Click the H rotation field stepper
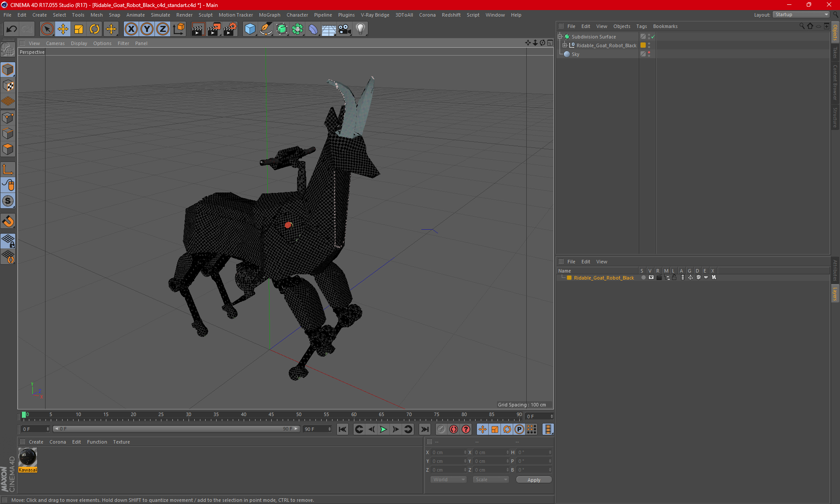 [x=550, y=452]
